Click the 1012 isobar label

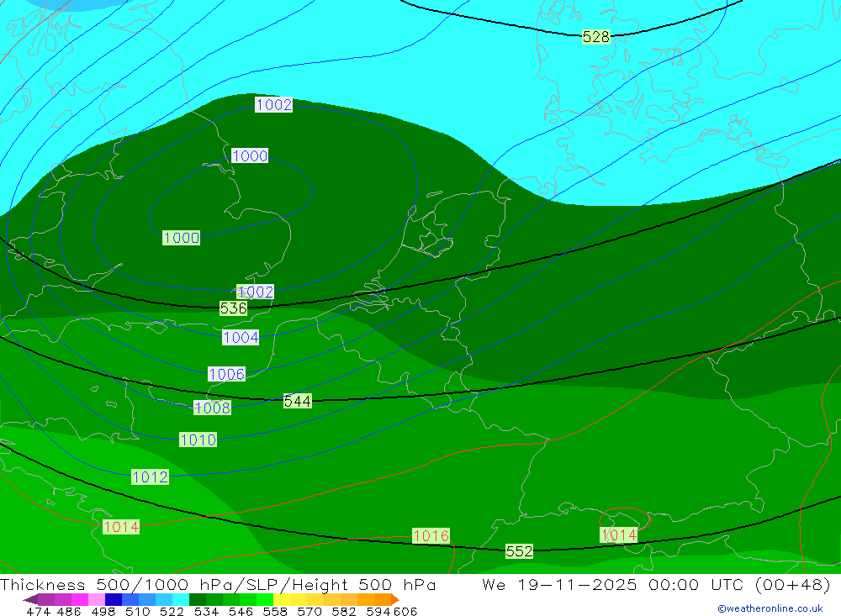pos(151,476)
